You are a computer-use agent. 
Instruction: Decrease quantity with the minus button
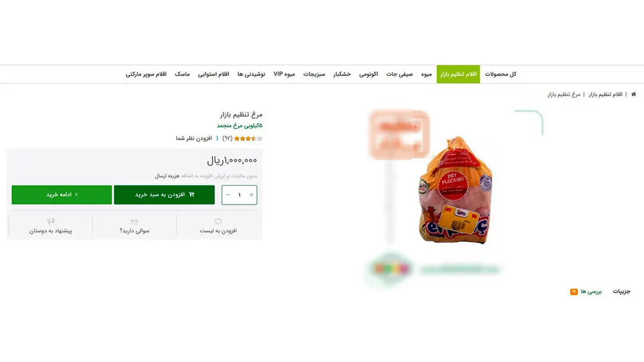point(228,195)
